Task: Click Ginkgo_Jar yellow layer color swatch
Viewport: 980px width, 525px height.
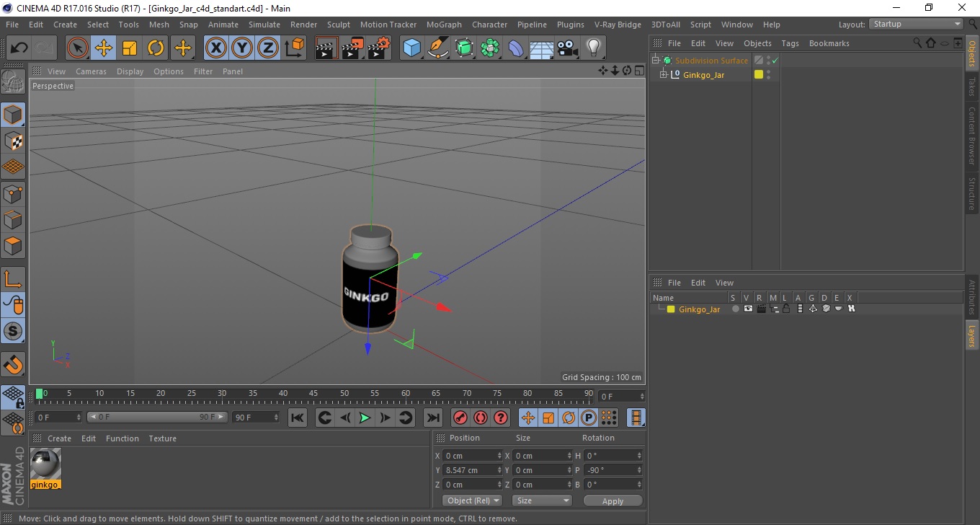Action: [759, 74]
